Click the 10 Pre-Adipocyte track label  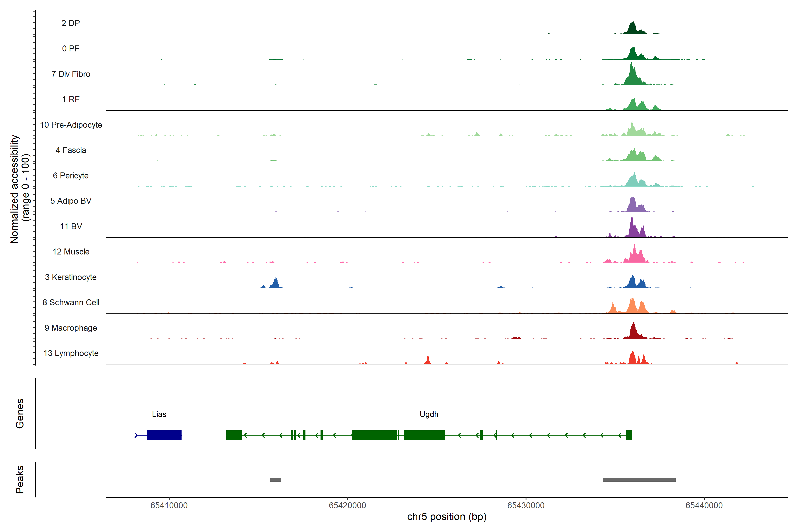click(70, 125)
